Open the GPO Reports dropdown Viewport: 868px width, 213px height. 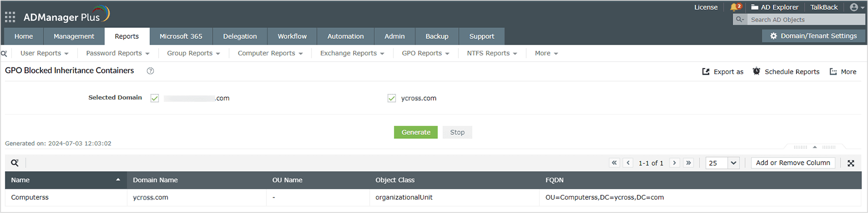425,53
